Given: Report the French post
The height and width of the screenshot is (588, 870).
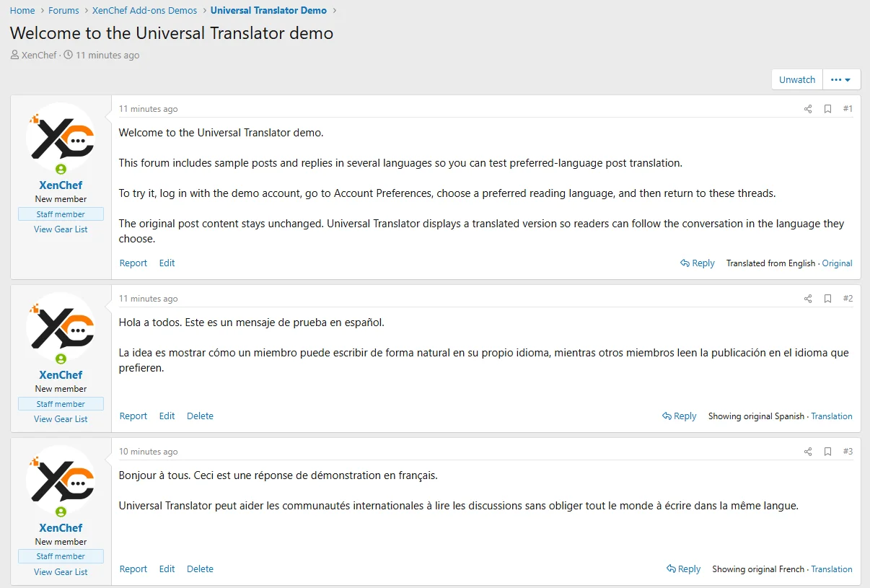Looking at the screenshot, I should tap(133, 569).
